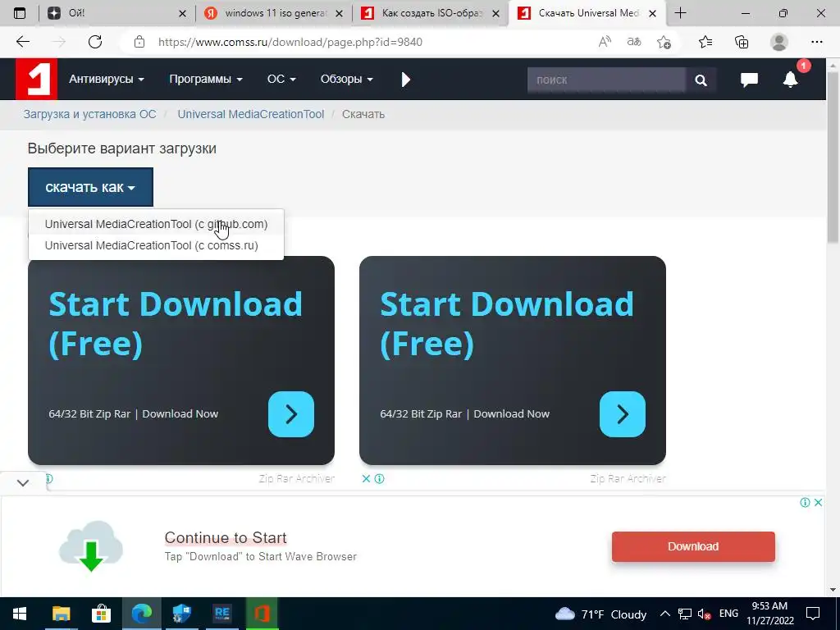Open notifications bell icon
Viewport: 840px width, 630px height.
(x=791, y=80)
